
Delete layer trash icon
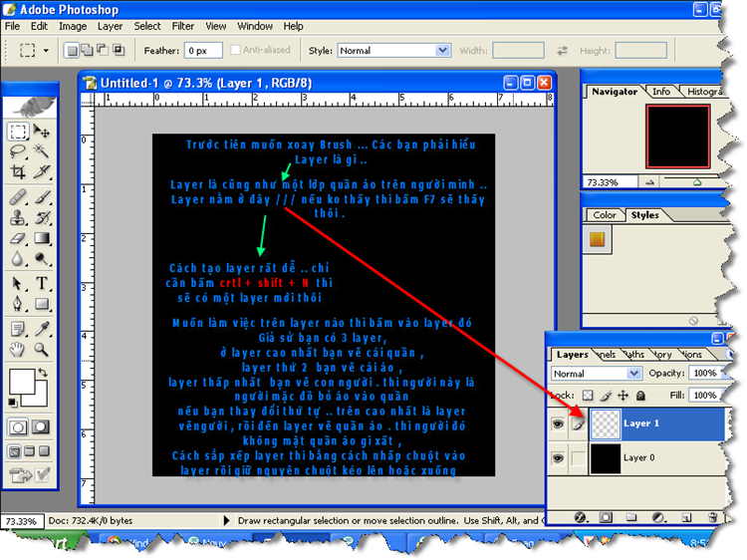713,517
